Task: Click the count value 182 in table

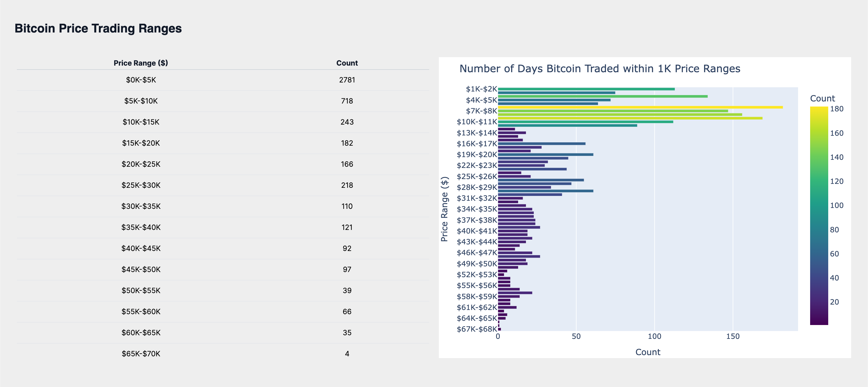Action: point(347,143)
